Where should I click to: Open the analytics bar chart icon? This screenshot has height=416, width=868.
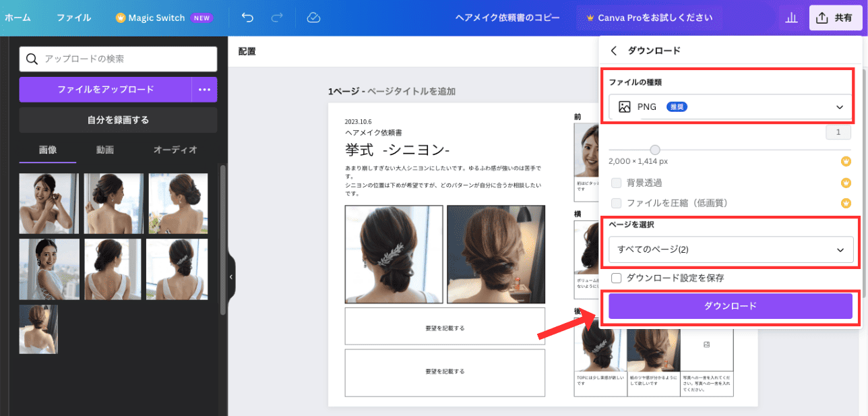click(791, 18)
